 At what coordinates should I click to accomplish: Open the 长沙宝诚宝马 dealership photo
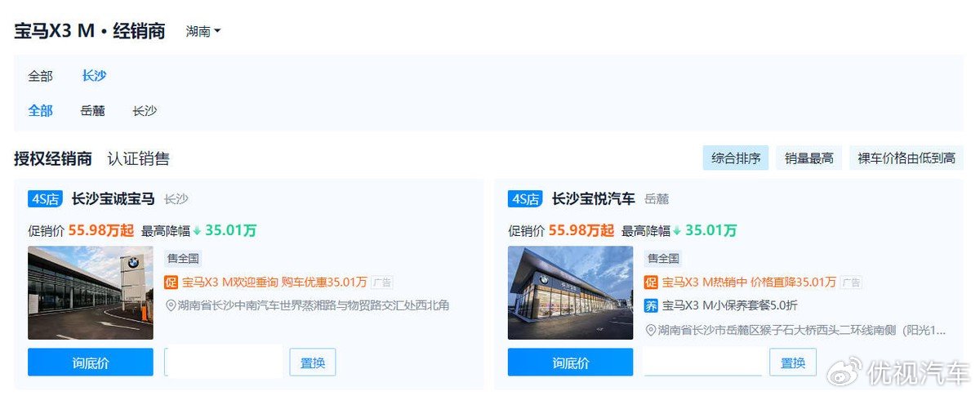91,293
